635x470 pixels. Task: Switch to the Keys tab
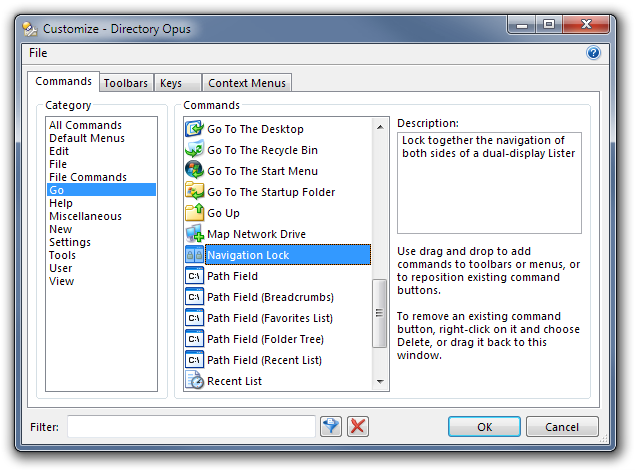[x=171, y=83]
